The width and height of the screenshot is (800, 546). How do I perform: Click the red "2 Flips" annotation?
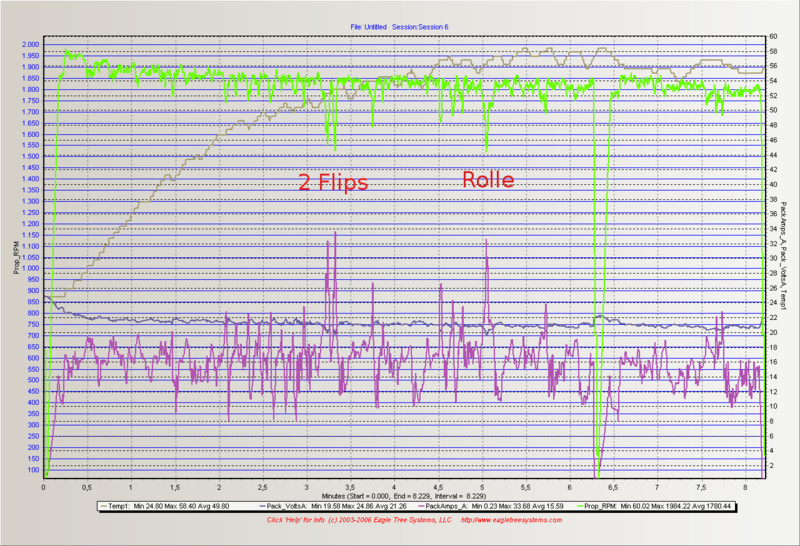click(x=333, y=182)
